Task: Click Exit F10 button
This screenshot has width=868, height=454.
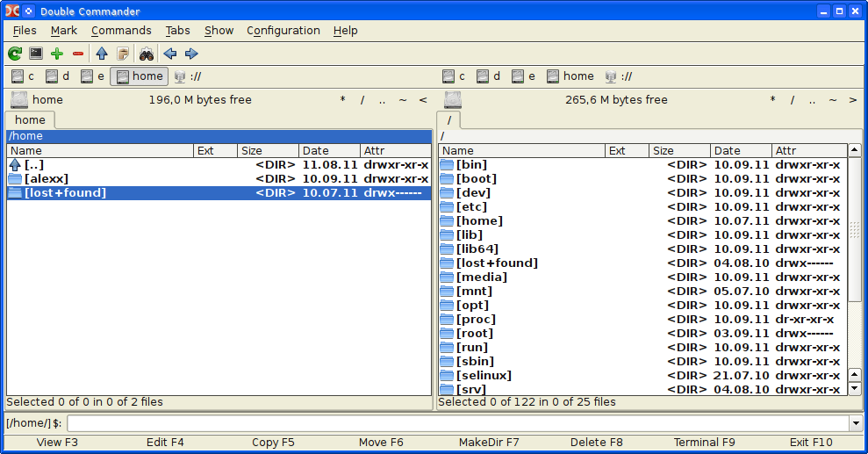Action: coord(811,443)
